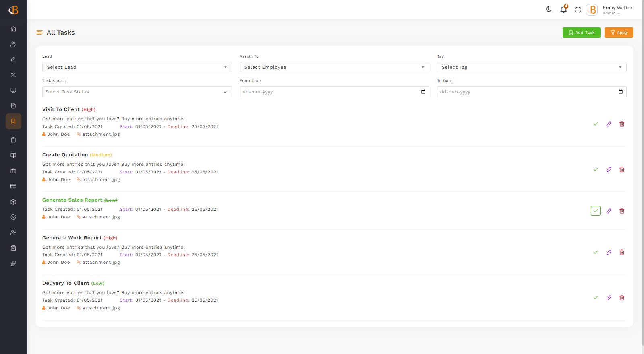The image size is (644, 354).
Task: Mark Delivery To Client task complete
Action: pos(596,298)
